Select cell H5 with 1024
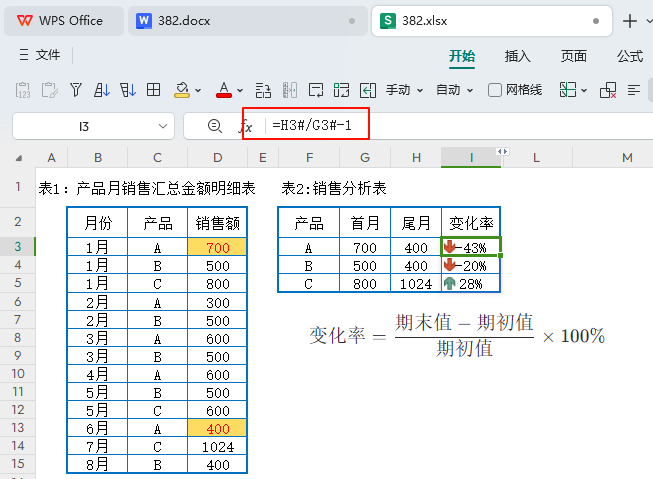The height and width of the screenshot is (479, 653). (416, 283)
